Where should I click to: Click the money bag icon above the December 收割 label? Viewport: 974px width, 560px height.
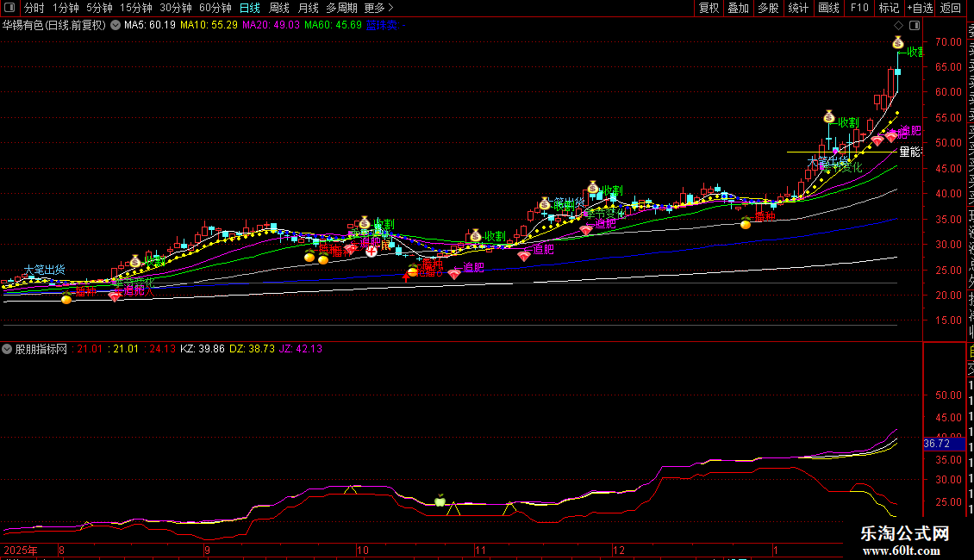pyautogui.click(x=593, y=188)
